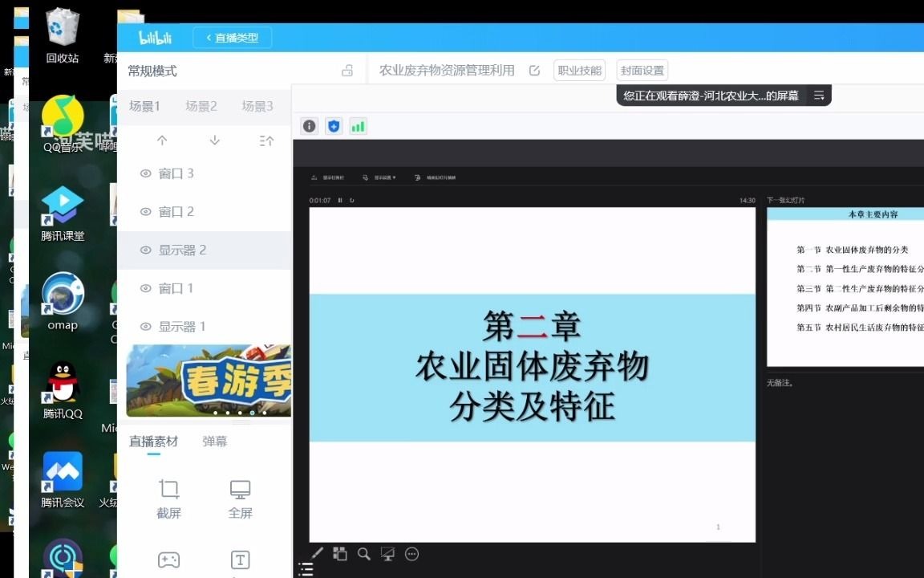Click the 您正在观看薛澄 screen sharing label
The image size is (924, 578).
711,96
